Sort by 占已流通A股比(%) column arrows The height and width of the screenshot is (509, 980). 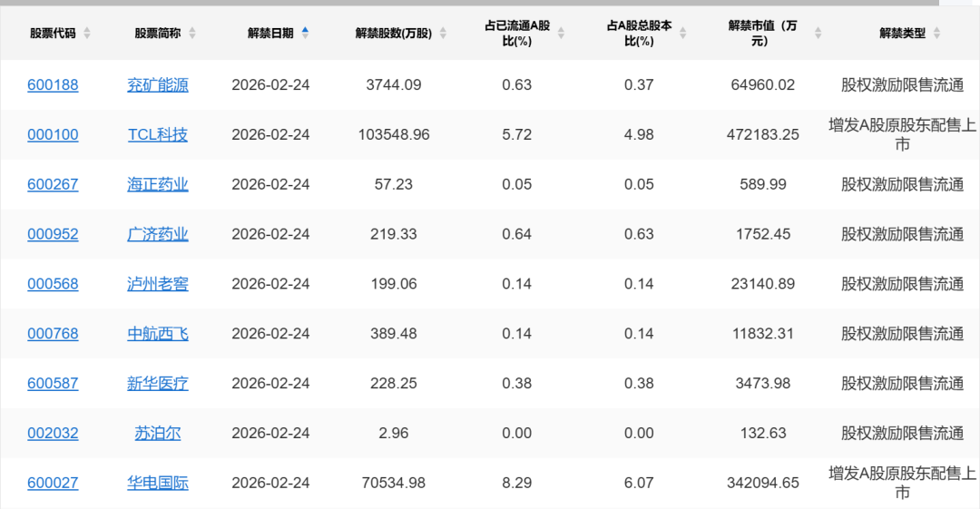561,34
